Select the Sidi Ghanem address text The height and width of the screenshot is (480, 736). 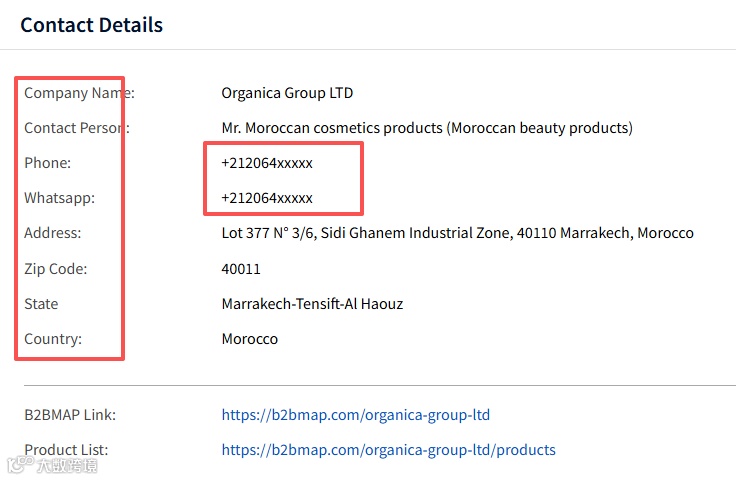point(457,233)
